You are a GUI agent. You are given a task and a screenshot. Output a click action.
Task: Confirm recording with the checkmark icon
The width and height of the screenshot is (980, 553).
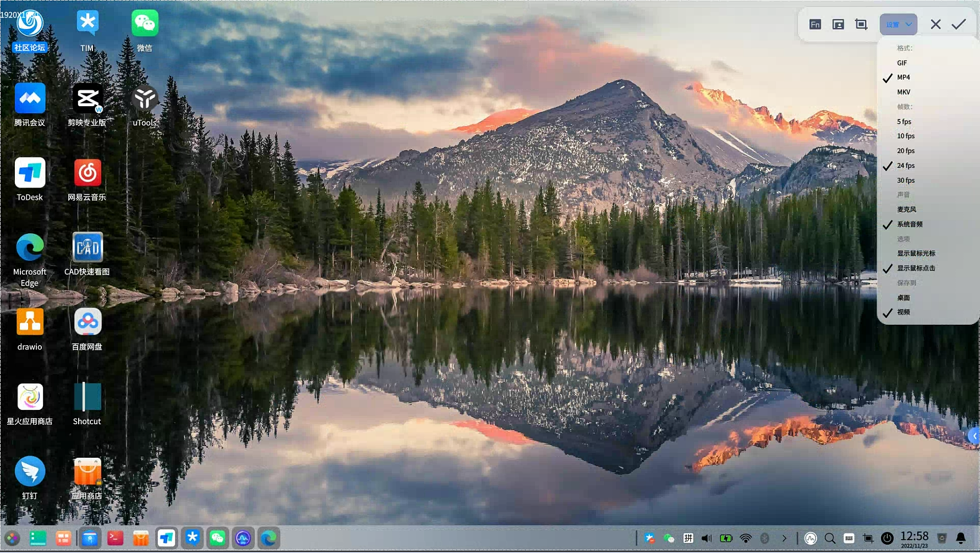(959, 24)
